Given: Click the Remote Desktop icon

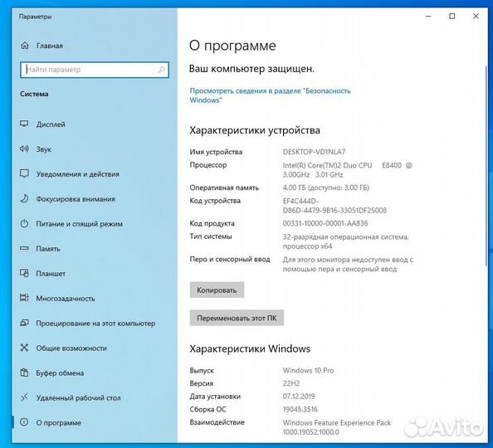Looking at the screenshot, I should pyautogui.click(x=24, y=397).
